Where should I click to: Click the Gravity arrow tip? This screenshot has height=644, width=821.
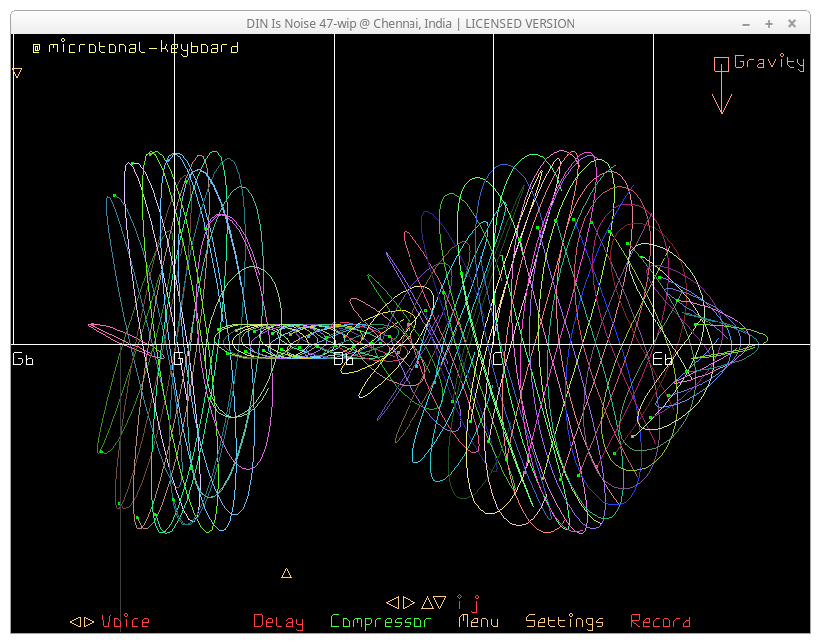tap(721, 110)
